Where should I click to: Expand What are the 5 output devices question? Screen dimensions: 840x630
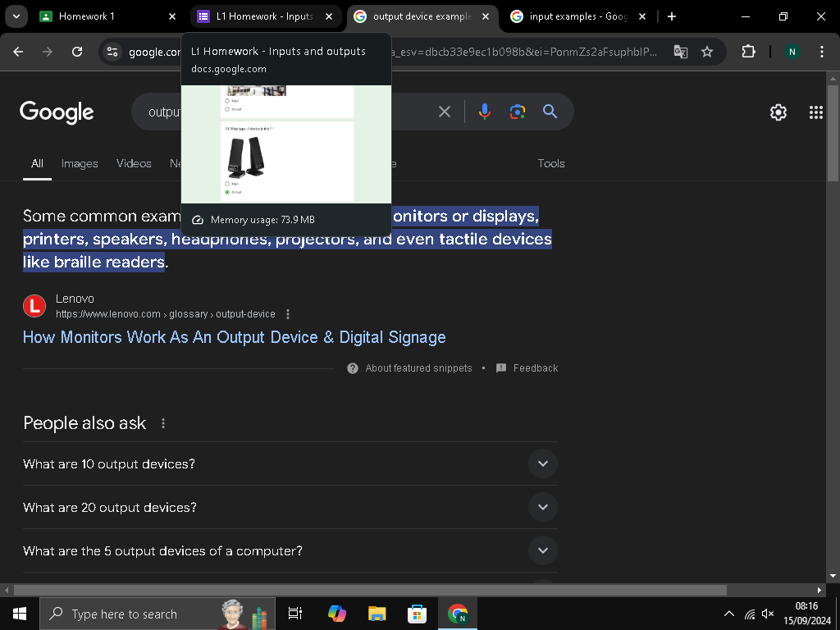pos(290,550)
